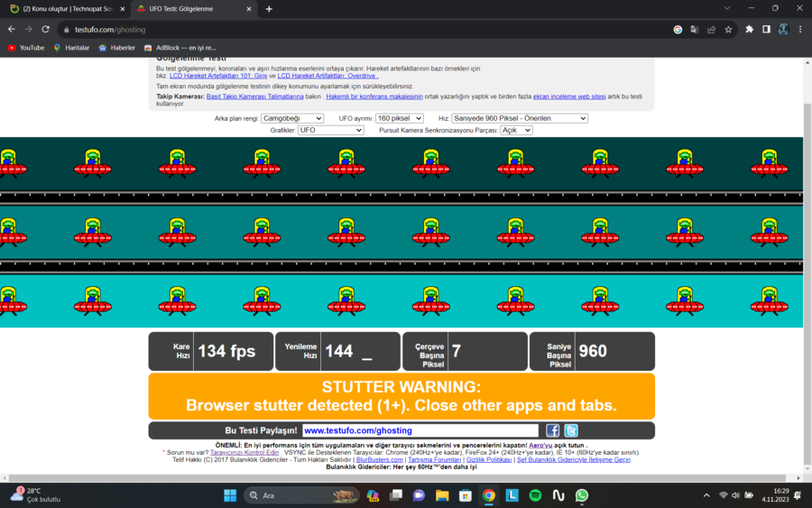Open Hakemli bir konferans makalesinin link
Image resolution: width=812 pixels, height=508 pixels.
(374, 97)
